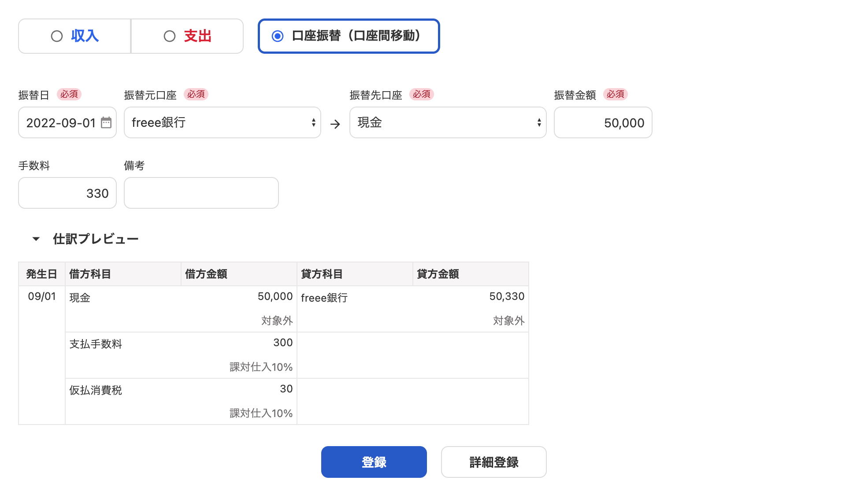Click 課対仕入10% under 支払手数料 amount
Viewport: 868px width, 495px height.
click(261, 367)
